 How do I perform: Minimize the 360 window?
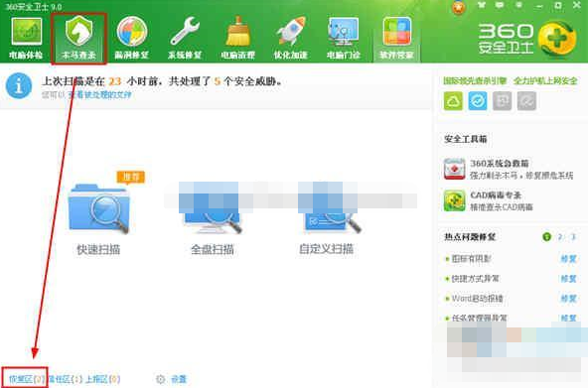[x=539, y=6]
